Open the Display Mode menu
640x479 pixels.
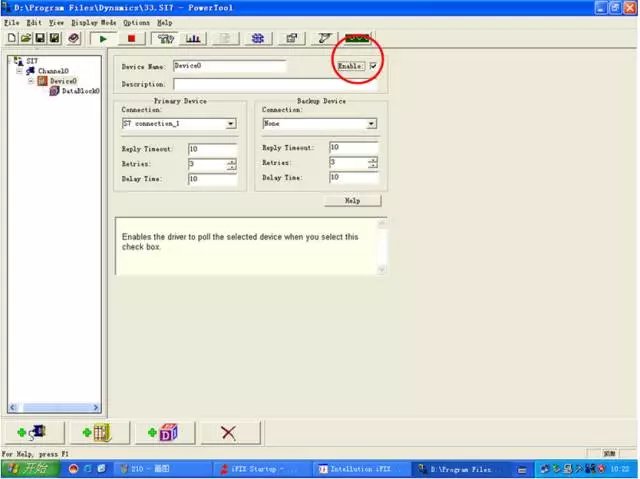[93, 22]
